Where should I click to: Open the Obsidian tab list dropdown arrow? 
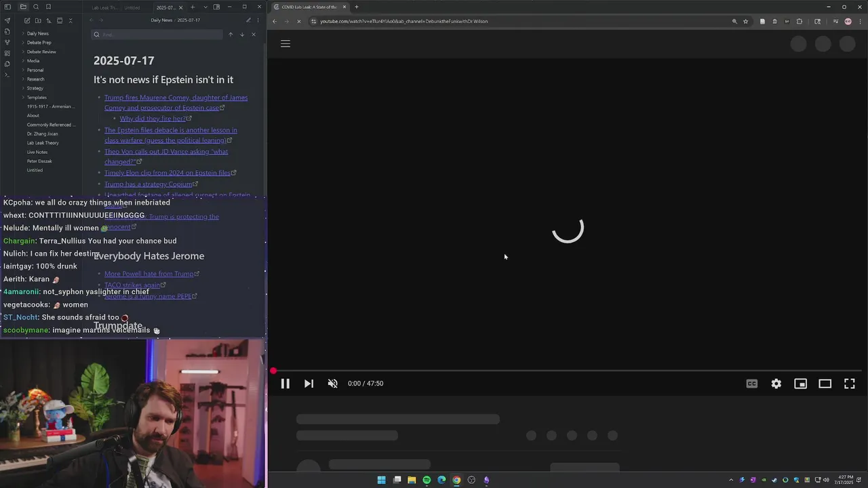[x=205, y=7]
